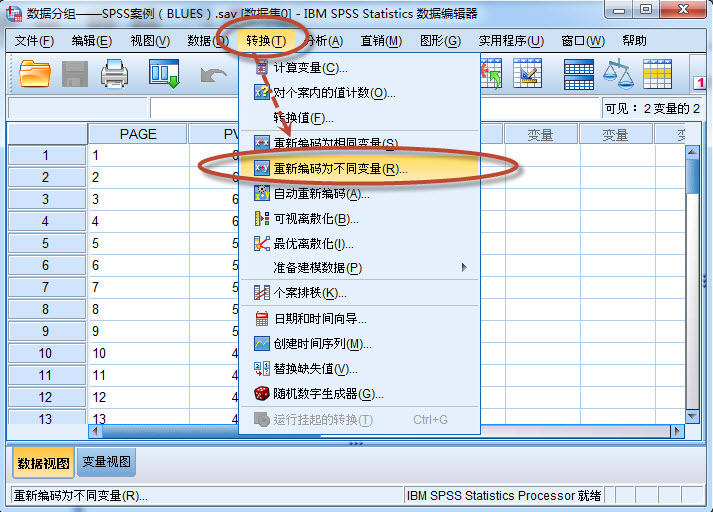Click the Split File toolbar icon

(578, 74)
